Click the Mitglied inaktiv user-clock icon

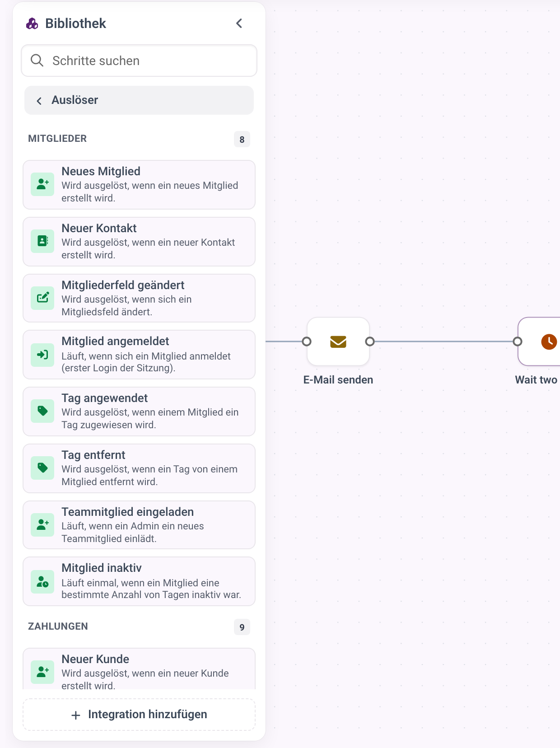pyautogui.click(x=42, y=581)
